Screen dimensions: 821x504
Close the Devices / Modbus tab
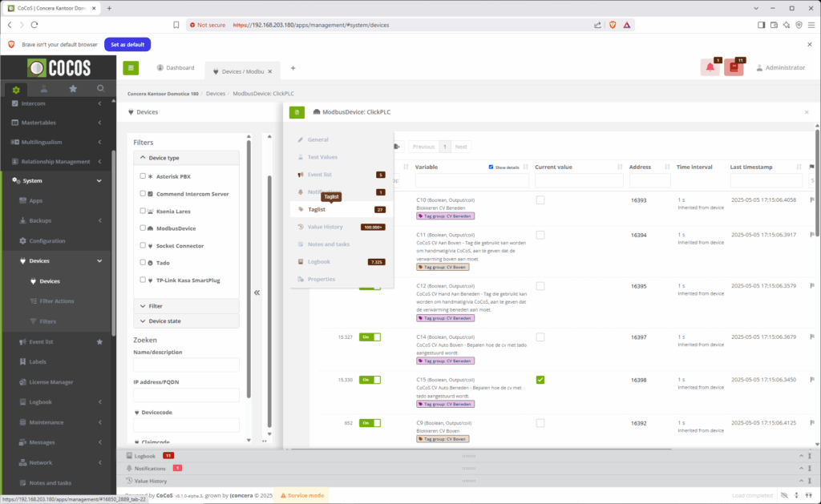[x=270, y=71]
